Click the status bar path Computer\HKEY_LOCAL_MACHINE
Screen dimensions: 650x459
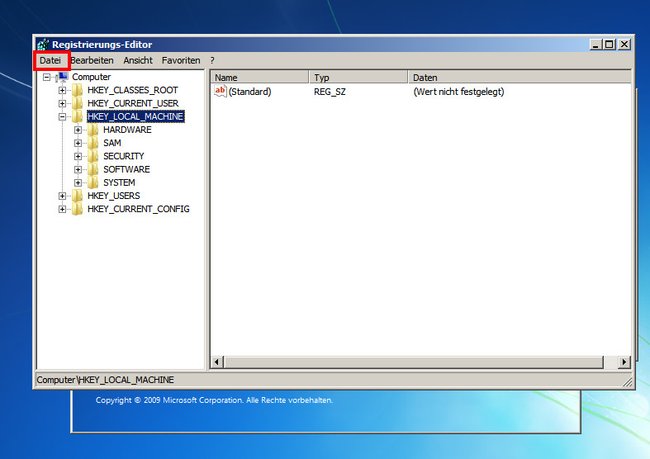(x=105, y=380)
